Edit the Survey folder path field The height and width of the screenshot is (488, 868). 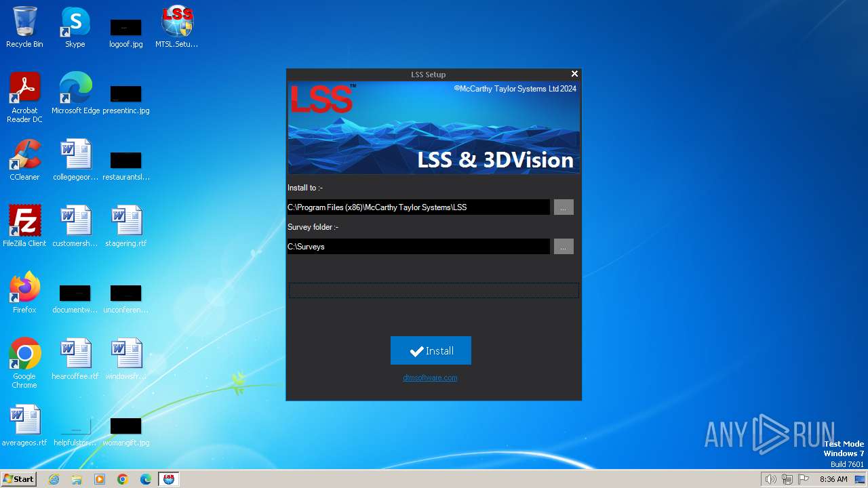point(418,247)
